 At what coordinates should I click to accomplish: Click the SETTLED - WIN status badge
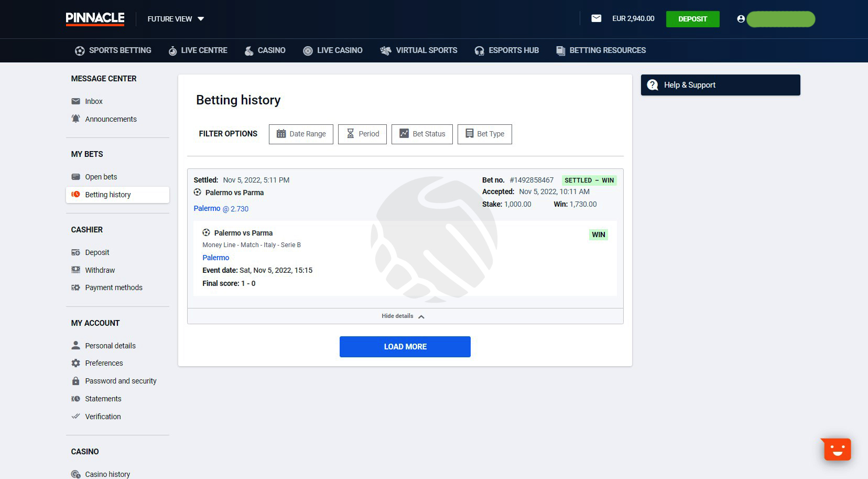pos(589,180)
